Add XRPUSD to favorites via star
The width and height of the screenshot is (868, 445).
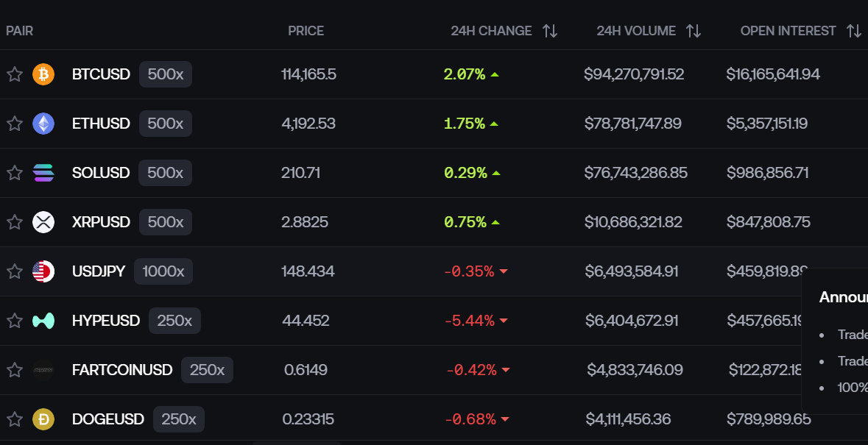pyautogui.click(x=15, y=222)
